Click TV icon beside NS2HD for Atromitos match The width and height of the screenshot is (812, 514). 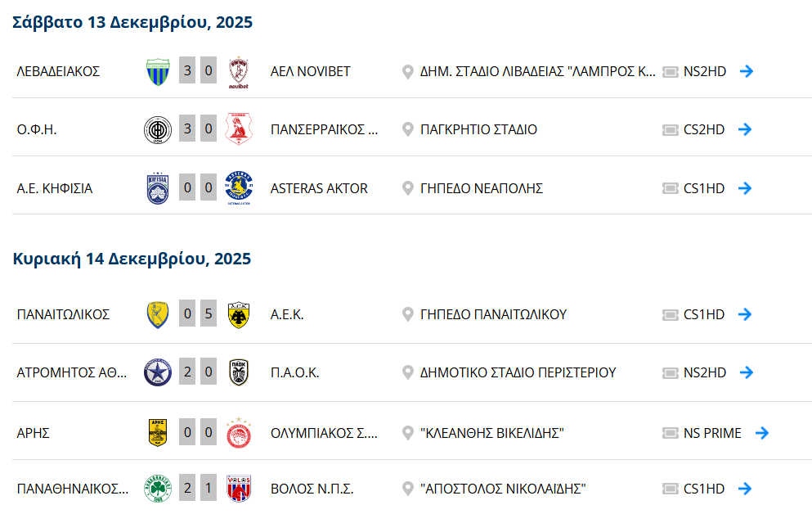pos(671,372)
